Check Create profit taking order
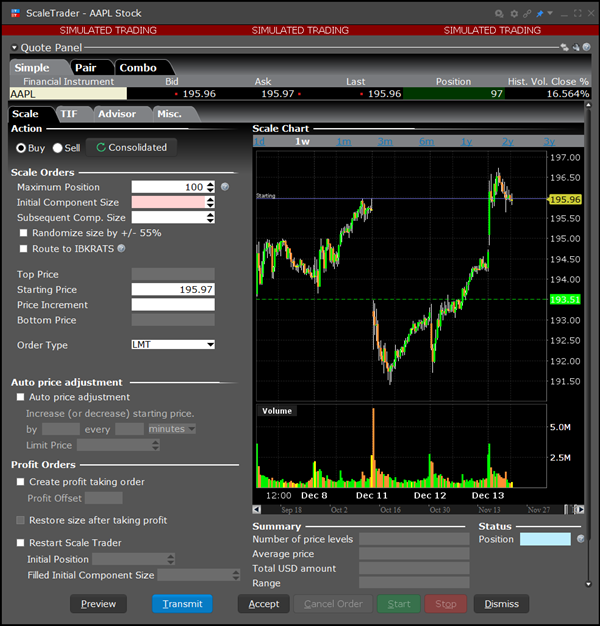Screen dimensions: 600x626 point(20,482)
